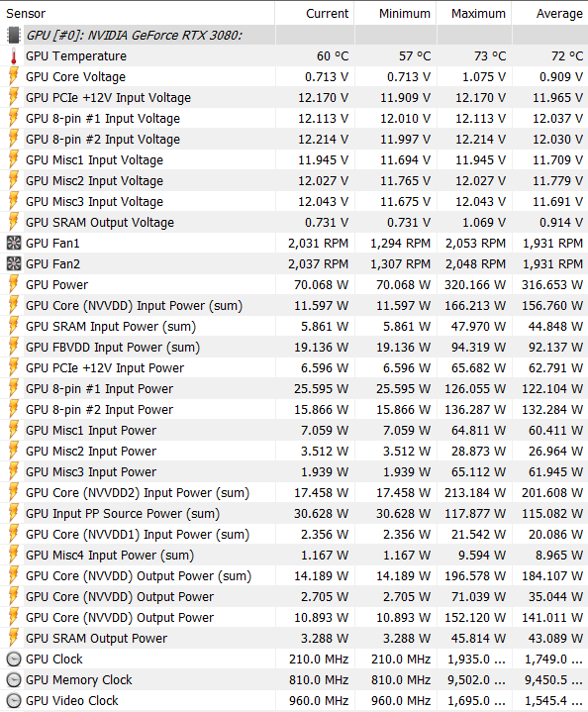Select the GPU Core Voltage sensor label

[75, 77]
